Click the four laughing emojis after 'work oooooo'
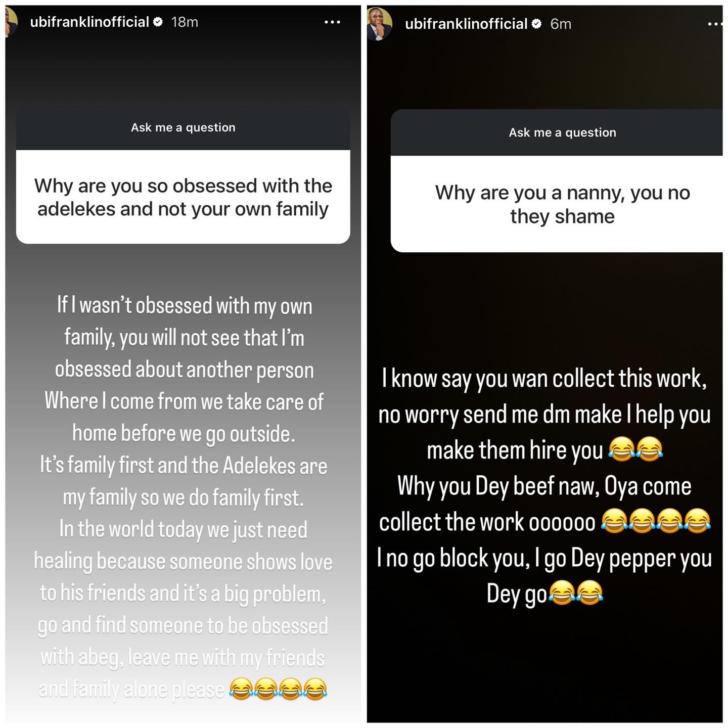Viewport: 728px width, 728px height. [656, 521]
